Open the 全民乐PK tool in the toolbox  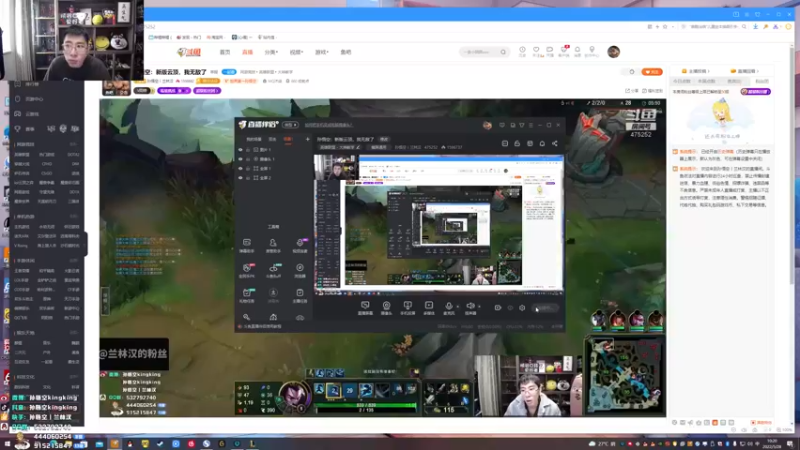pyautogui.click(x=246, y=270)
